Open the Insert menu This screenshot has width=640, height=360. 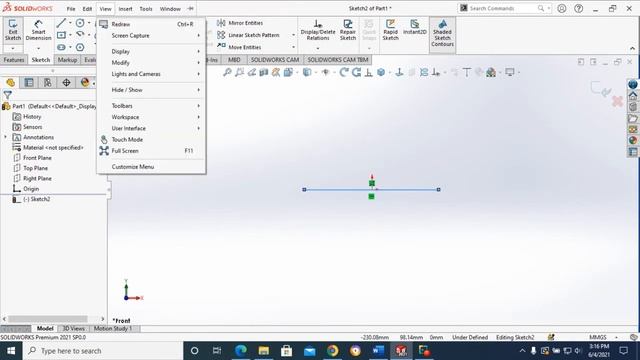(125, 9)
